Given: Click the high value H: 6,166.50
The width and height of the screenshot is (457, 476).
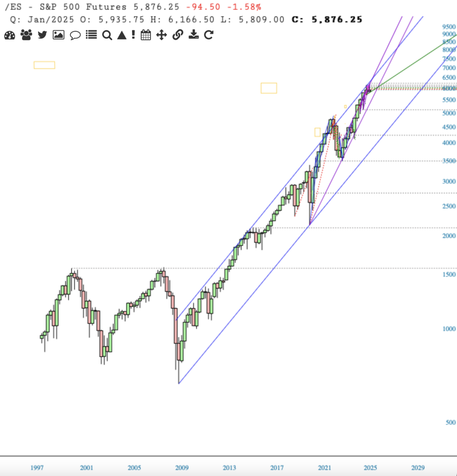Looking at the screenshot, I should click(x=183, y=19).
